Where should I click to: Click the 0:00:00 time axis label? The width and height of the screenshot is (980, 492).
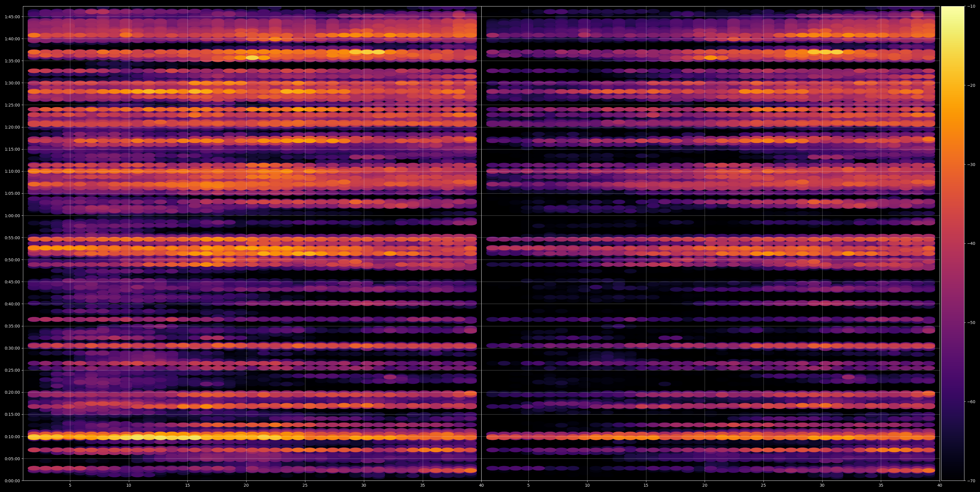(12, 481)
